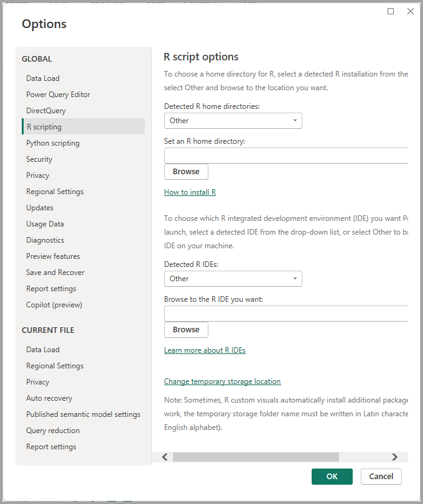
Task: Open the DirectQuery settings
Action: coord(46,111)
